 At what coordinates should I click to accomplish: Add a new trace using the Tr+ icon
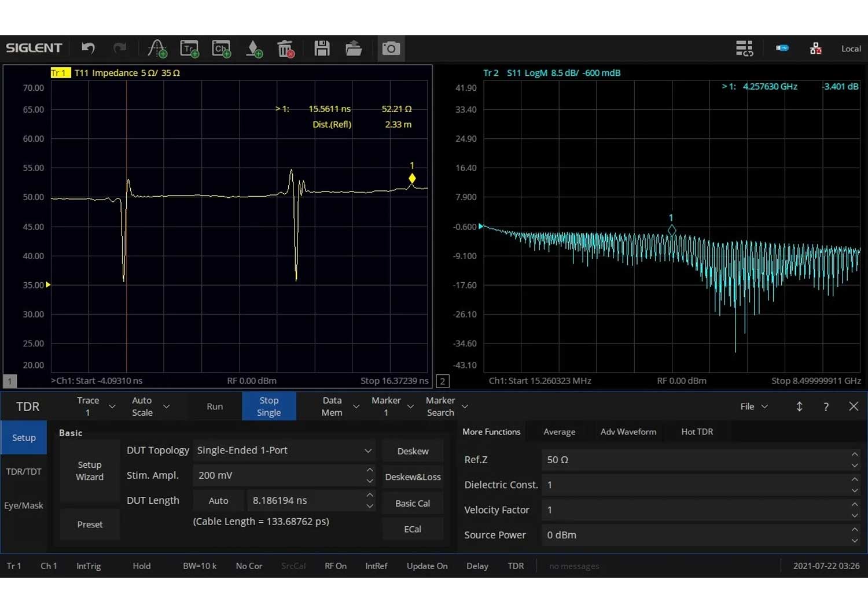pyautogui.click(x=189, y=48)
